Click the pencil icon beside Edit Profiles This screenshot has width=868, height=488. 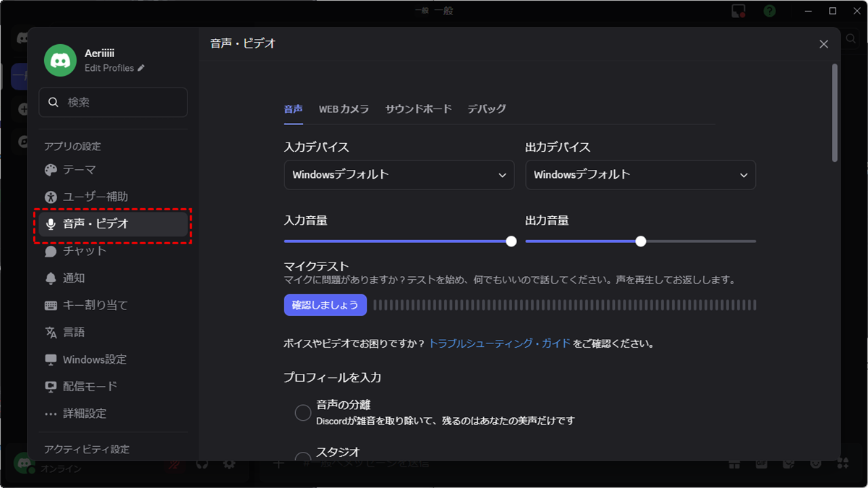coord(141,68)
